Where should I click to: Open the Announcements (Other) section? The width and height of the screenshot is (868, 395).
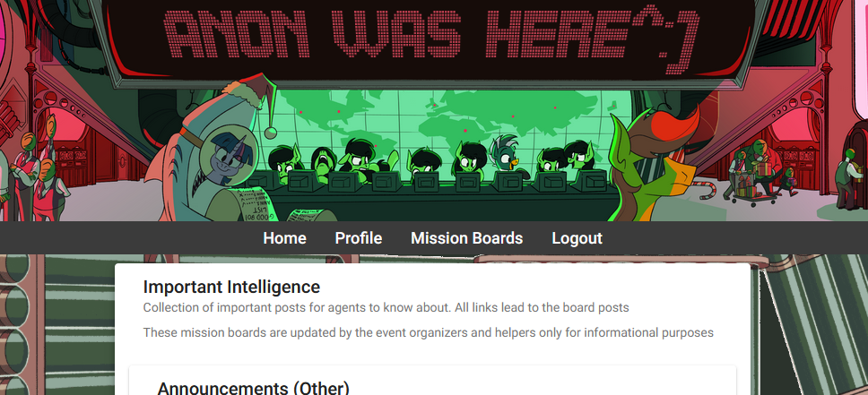coord(254,387)
